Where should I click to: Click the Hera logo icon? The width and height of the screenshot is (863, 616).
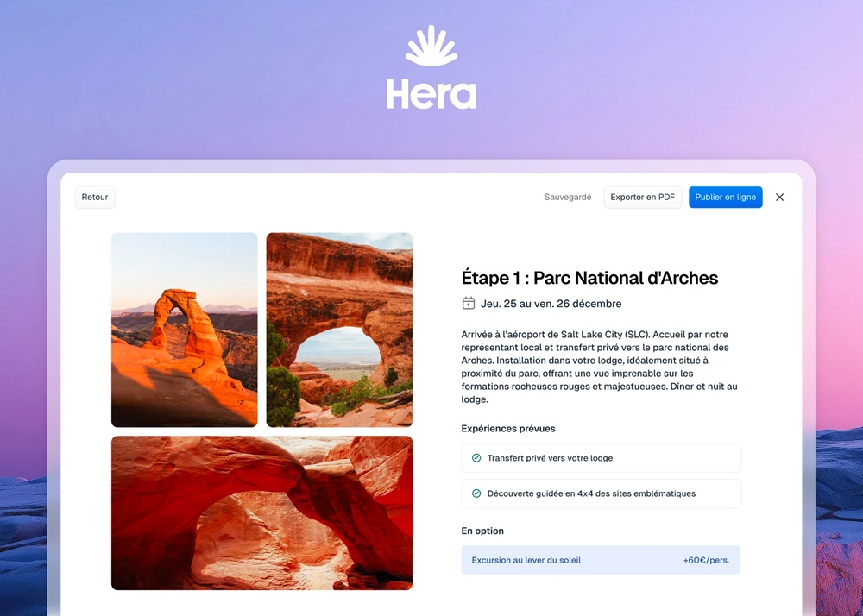tap(431, 46)
